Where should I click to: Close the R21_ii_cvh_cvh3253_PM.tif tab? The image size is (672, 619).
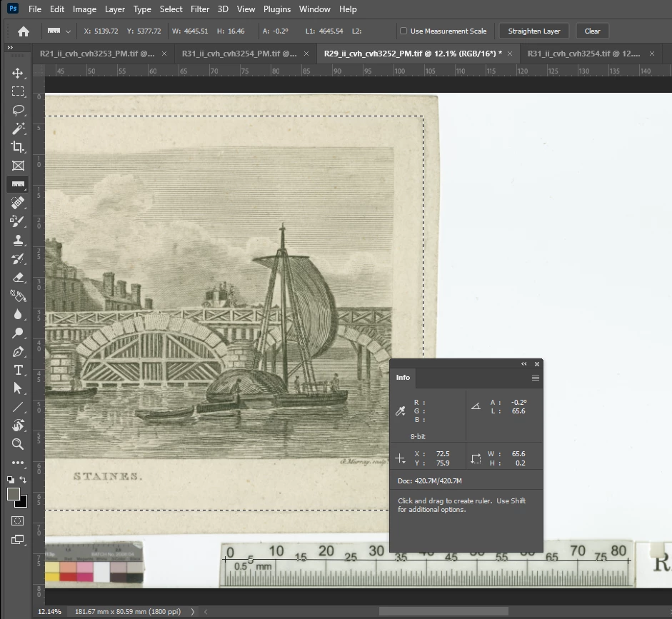coord(164,54)
